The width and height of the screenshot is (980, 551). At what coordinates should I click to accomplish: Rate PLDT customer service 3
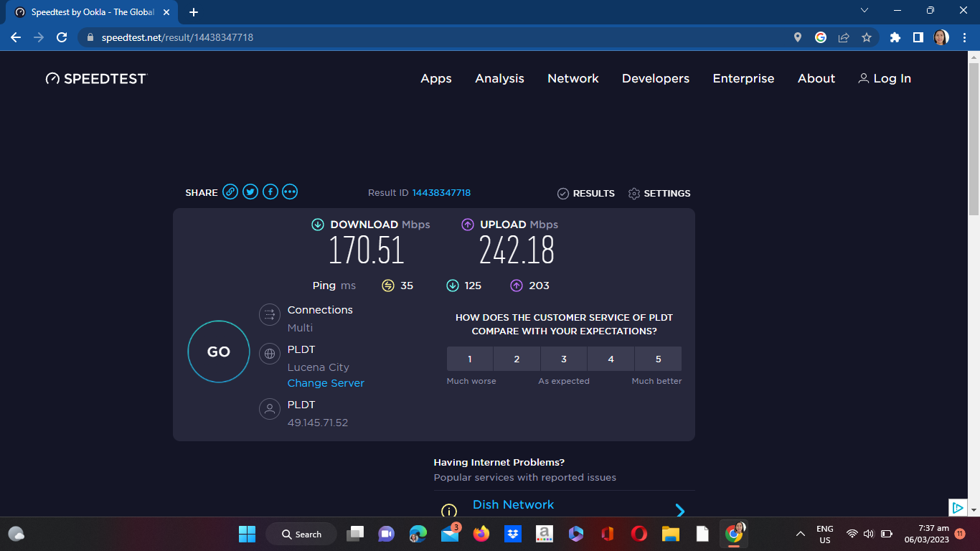pos(564,359)
